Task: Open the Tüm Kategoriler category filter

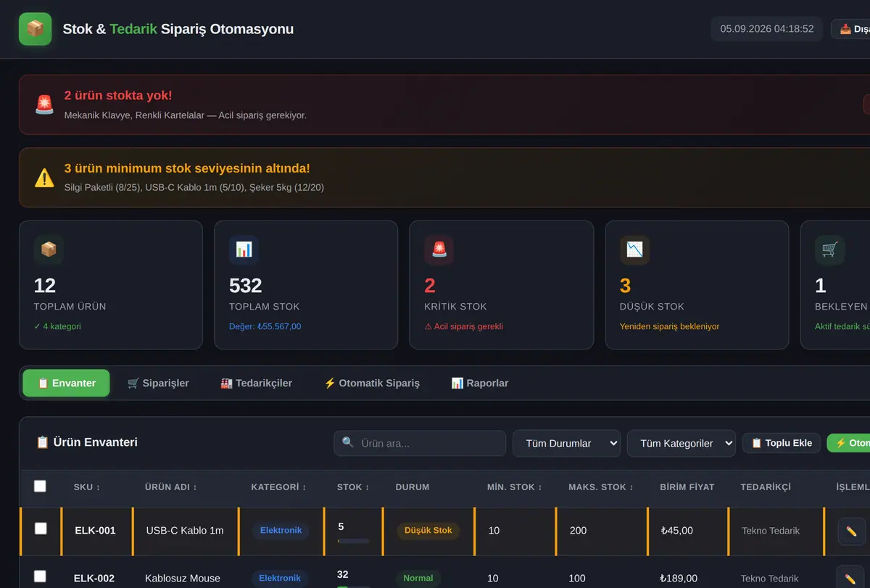Action: coord(681,443)
